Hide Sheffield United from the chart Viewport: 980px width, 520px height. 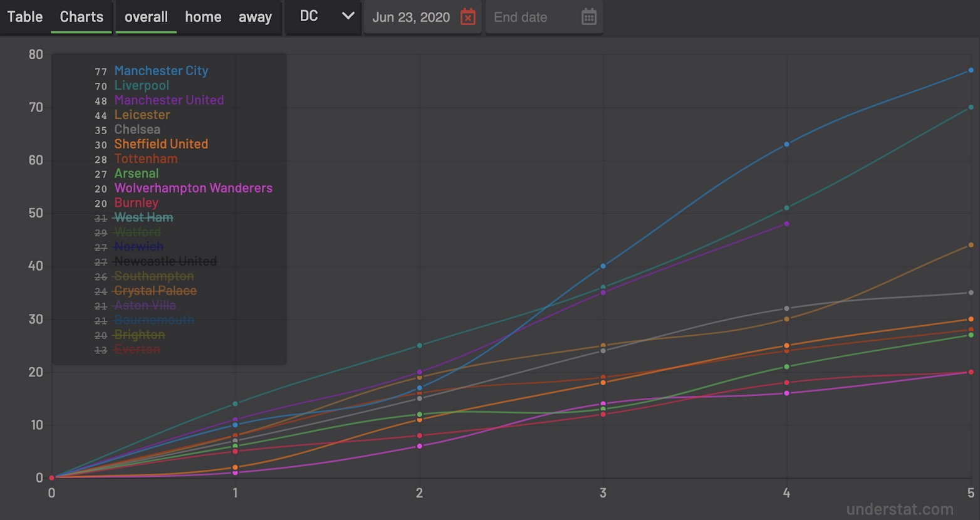(161, 144)
